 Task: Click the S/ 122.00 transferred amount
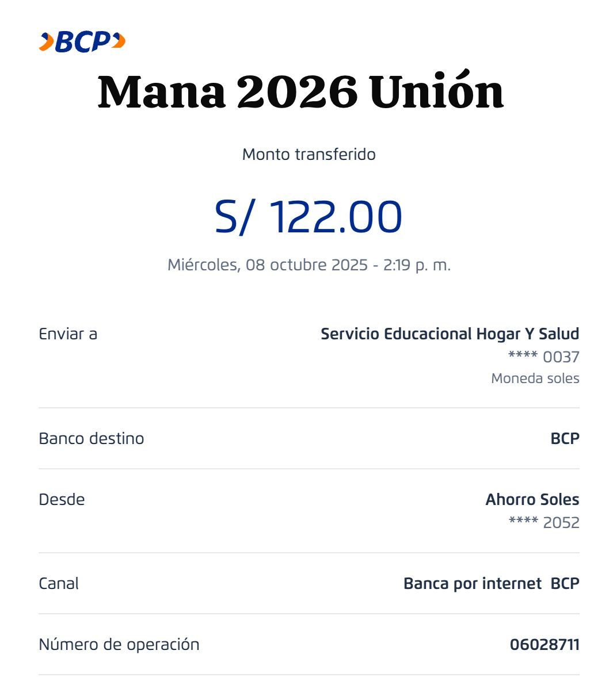[308, 217]
